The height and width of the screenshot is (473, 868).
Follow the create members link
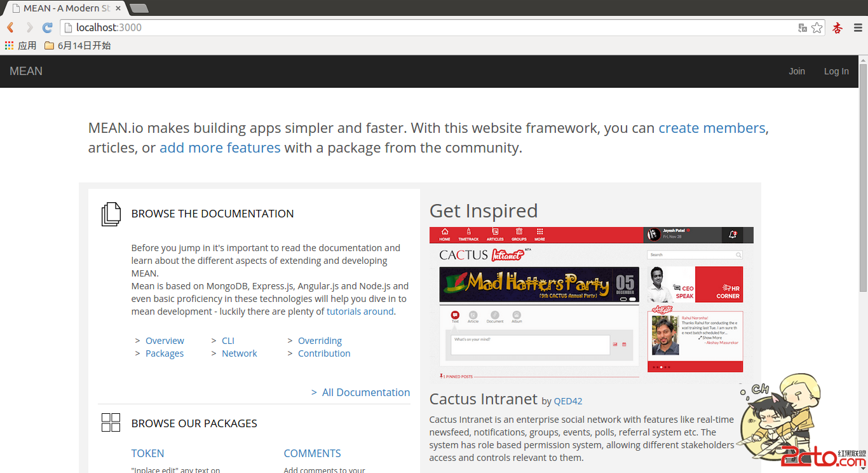coord(712,128)
